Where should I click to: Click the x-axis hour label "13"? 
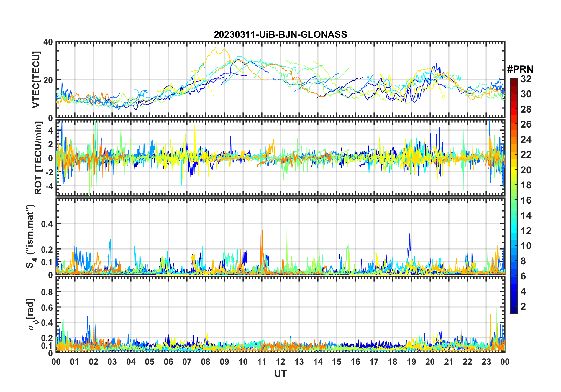tap(299, 362)
